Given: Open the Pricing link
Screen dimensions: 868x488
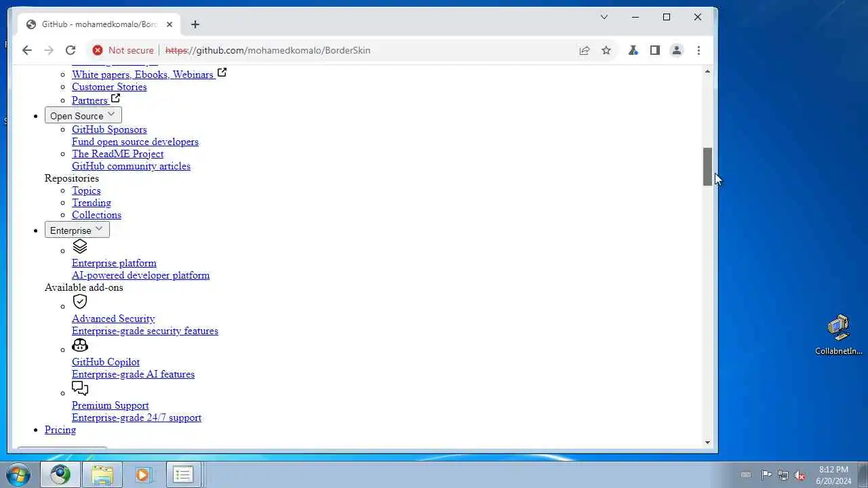Looking at the screenshot, I should click(60, 430).
